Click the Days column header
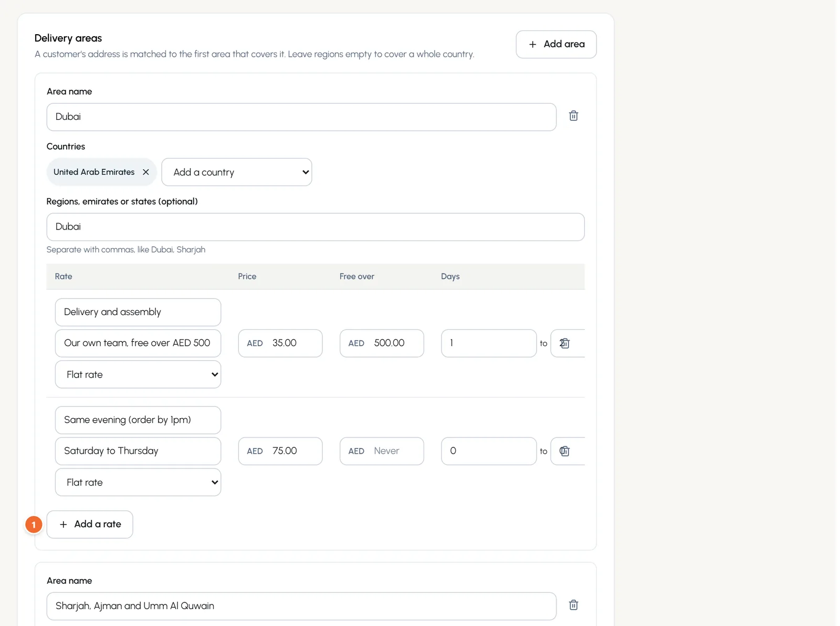This screenshot has height=626, width=840. [x=450, y=276]
